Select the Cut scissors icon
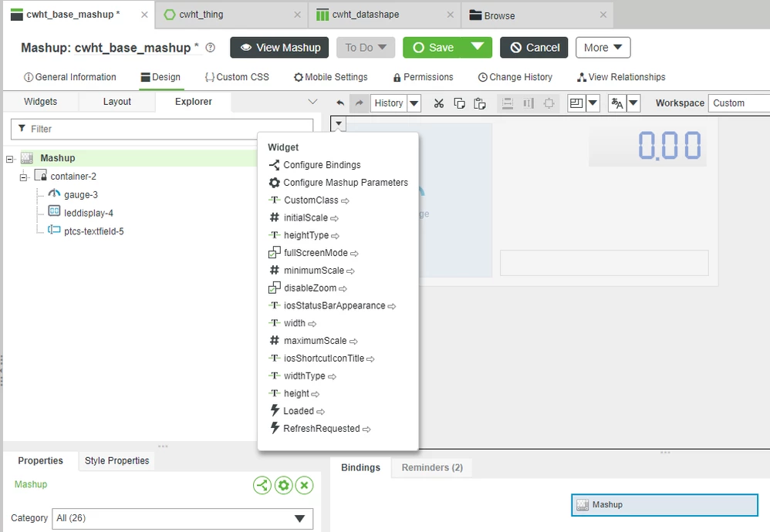The image size is (770, 532). (x=438, y=103)
